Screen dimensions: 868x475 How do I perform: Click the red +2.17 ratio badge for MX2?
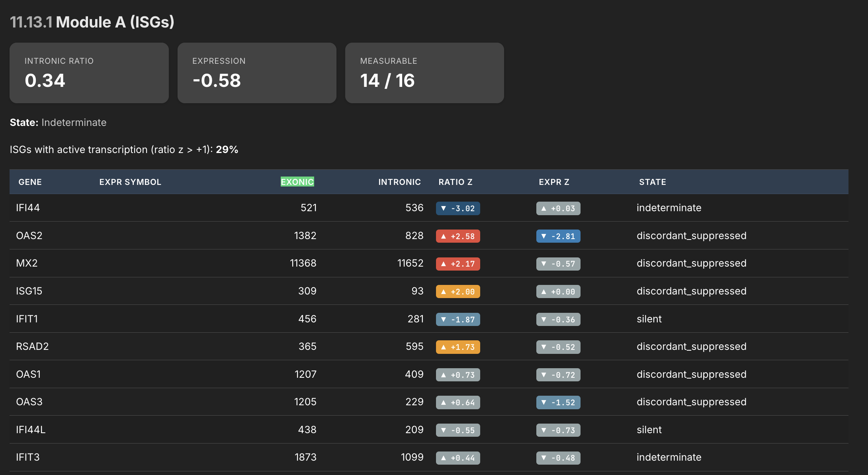458,264
